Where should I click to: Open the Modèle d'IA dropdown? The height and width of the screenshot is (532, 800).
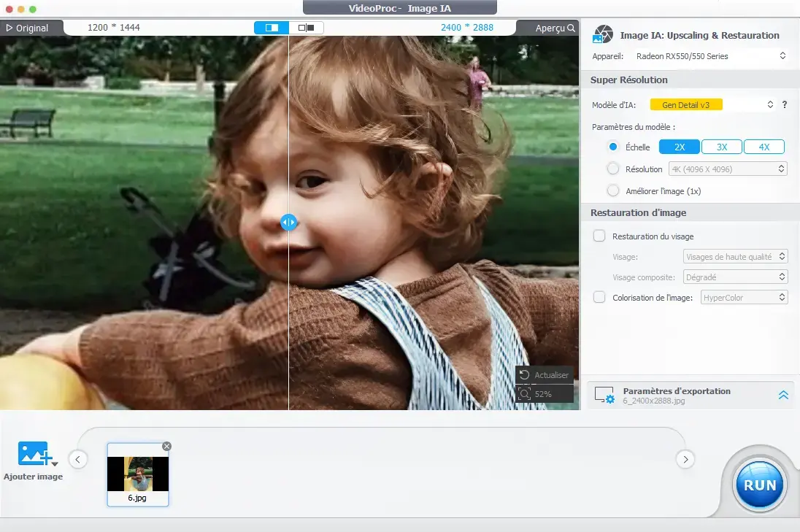click(770, 104)
